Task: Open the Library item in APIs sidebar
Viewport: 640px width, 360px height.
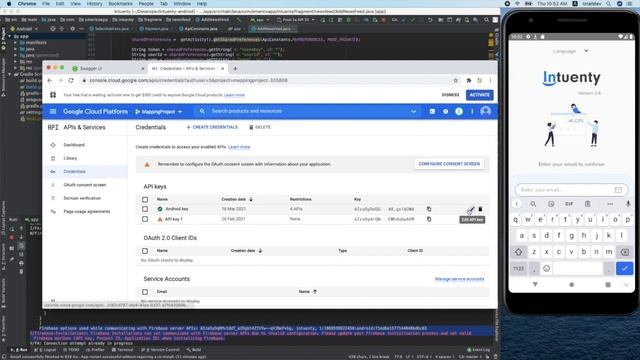Action: pyautogui.click(x=70, y=158)
